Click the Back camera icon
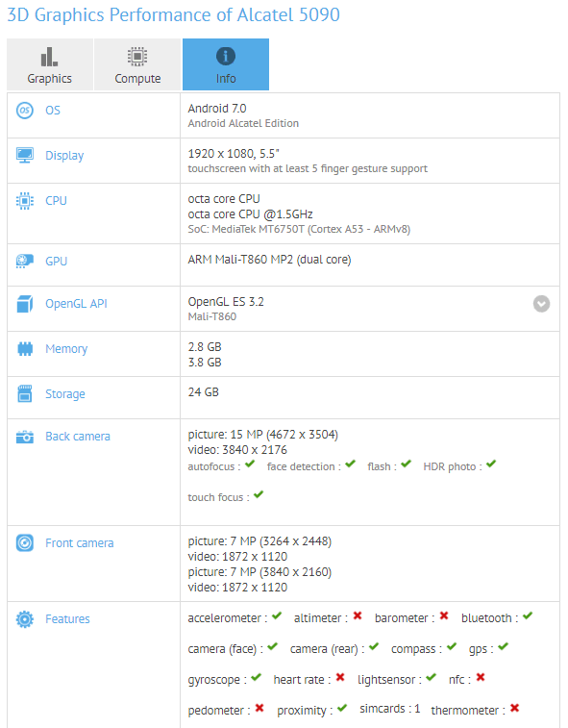This screenshot has width=568, height=728. (x=25, y=437)
